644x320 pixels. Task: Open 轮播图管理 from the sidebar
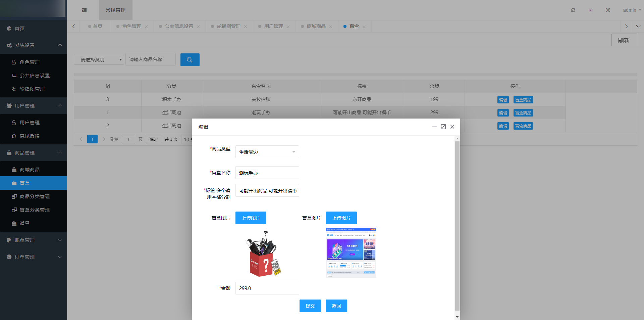point(34,89)
